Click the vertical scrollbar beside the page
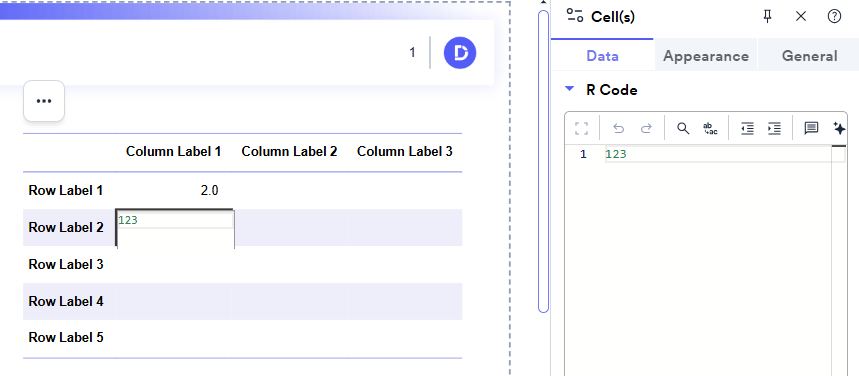Image resolution: width=859 pixels, height=376 pixels. pos(543,162)
